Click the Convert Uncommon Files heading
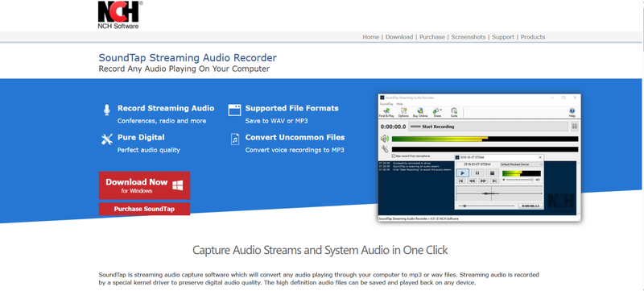This screenshot has width=644, height=291. 295,137
